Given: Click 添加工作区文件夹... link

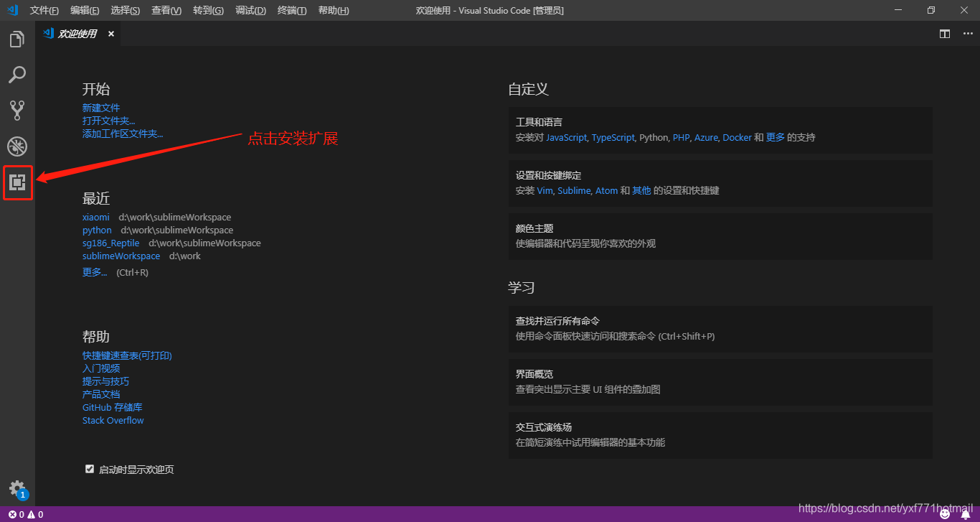Looking at the screenshot, I should tap(123, 134).
